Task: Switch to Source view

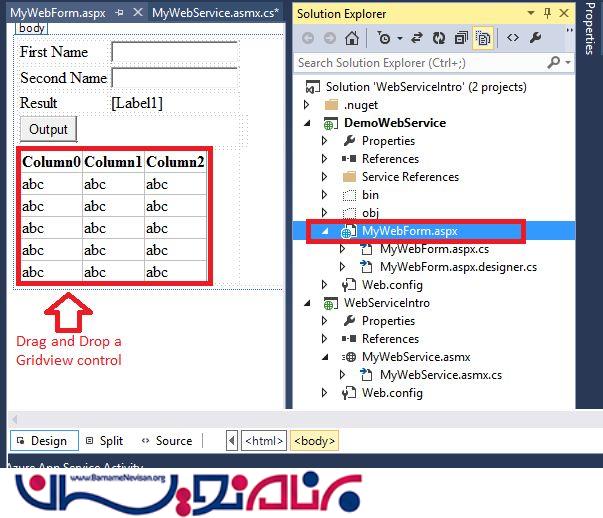Action: [167, 441]
